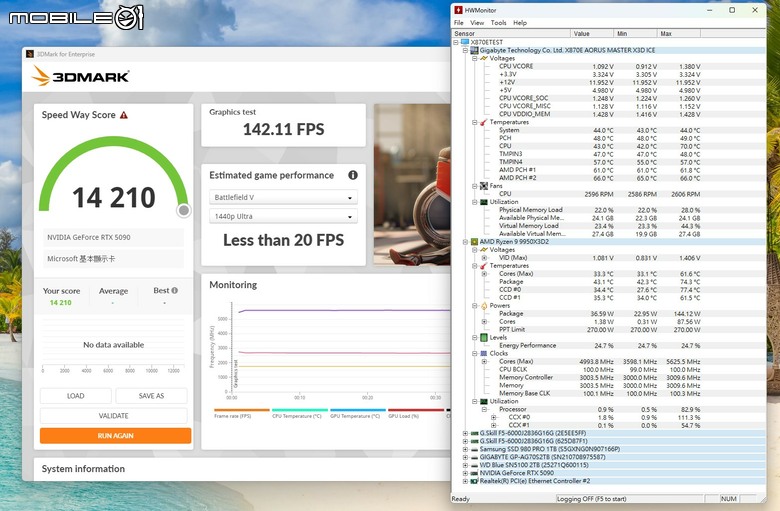This screenshot has height=511, width=780.
Task: Open the 1440p Ultra resolution dropdown
Action: click(x=283, y=216)
